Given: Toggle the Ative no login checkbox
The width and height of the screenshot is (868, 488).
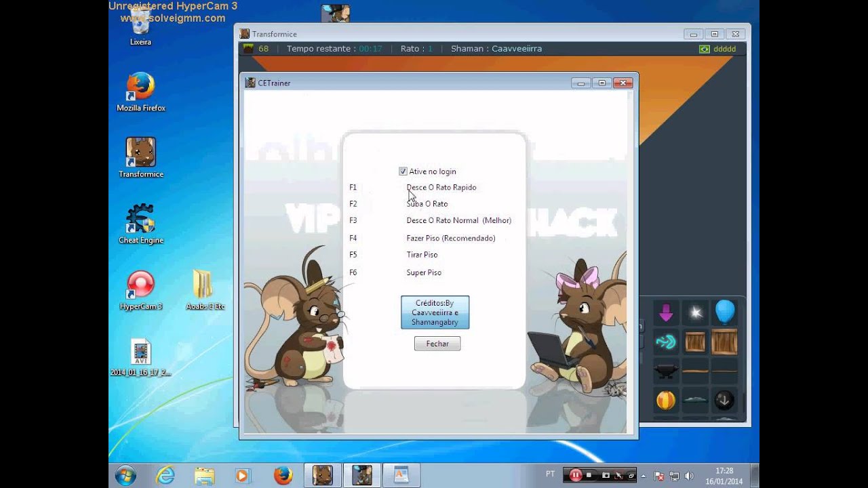Looking at the screenshot, I should point(403,171).
